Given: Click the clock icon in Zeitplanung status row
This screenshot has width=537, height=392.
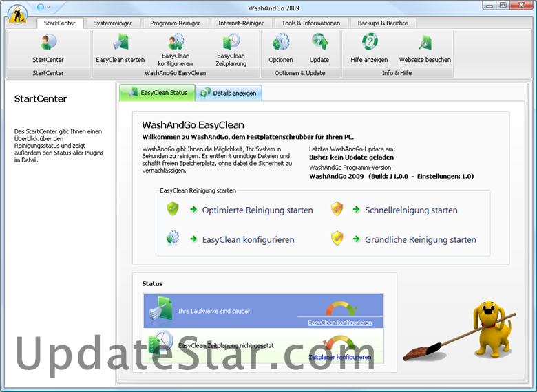Looking at the screenshot, I should [x=161, y=342].
